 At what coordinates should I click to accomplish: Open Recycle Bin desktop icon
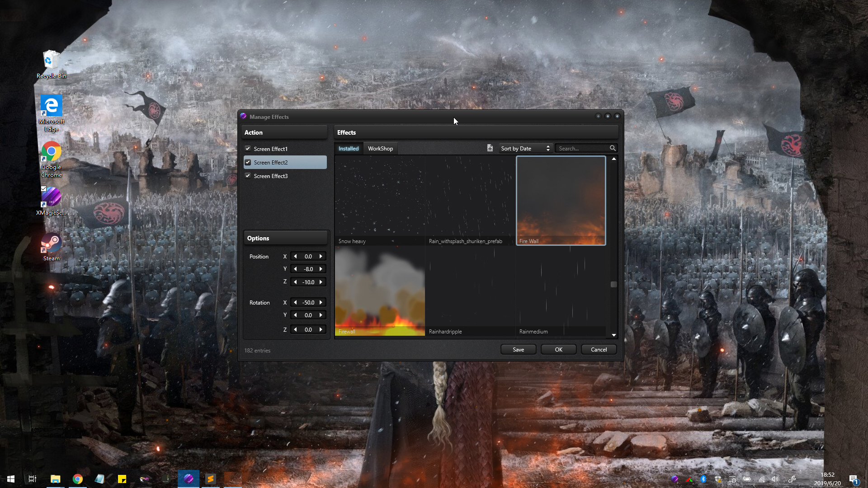[51, 64]
